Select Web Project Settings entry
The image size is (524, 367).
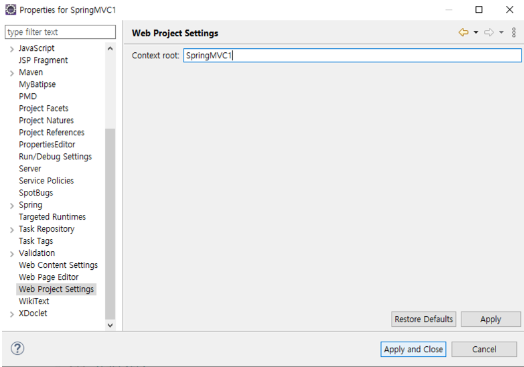(56, 289)
